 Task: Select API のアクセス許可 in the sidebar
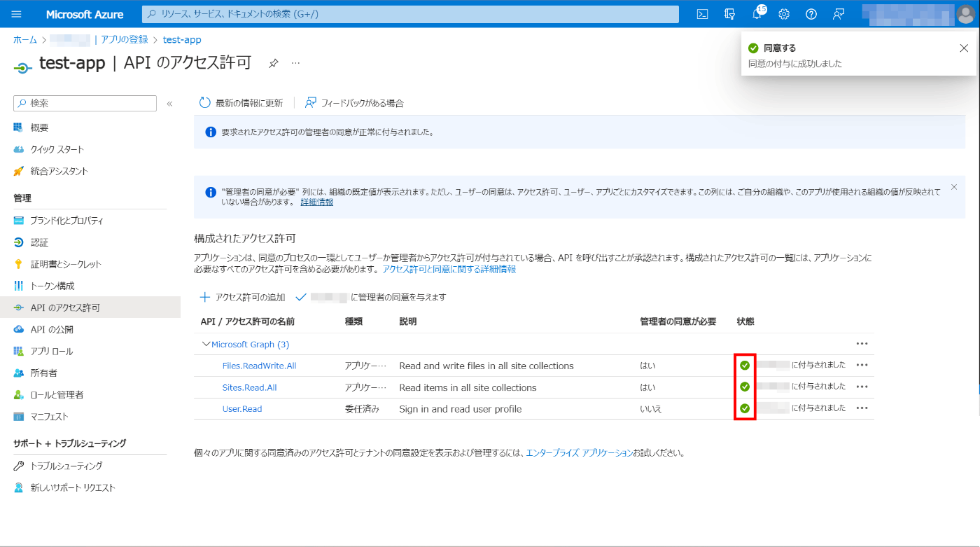90,307
